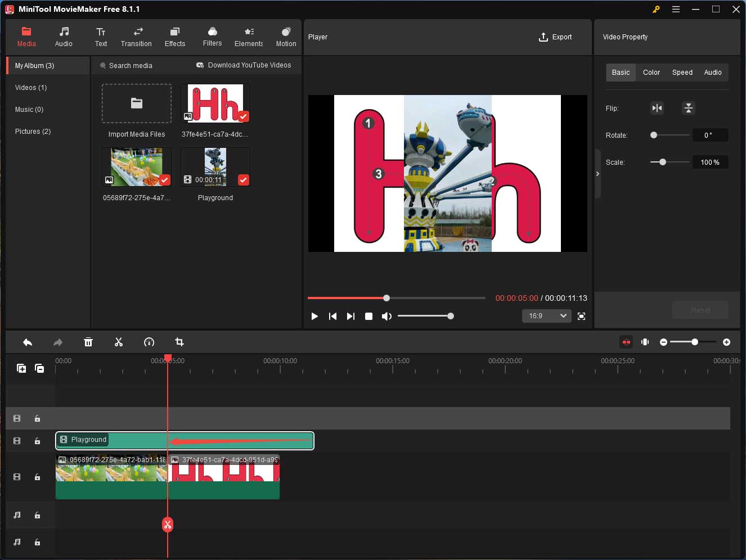Click the undo arrow icon
The image size is (746, 560).
click(28, 342)
